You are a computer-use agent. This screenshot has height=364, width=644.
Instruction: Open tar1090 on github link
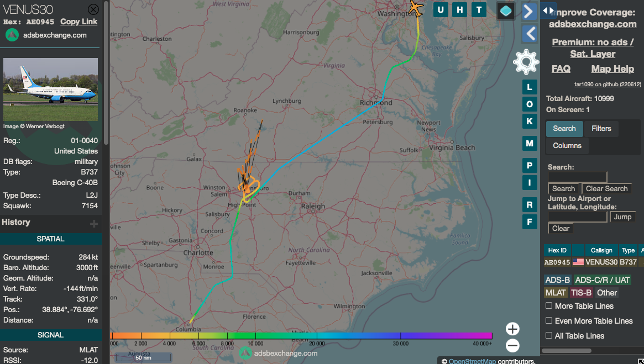pyautogui.click(x=608, y=84)
